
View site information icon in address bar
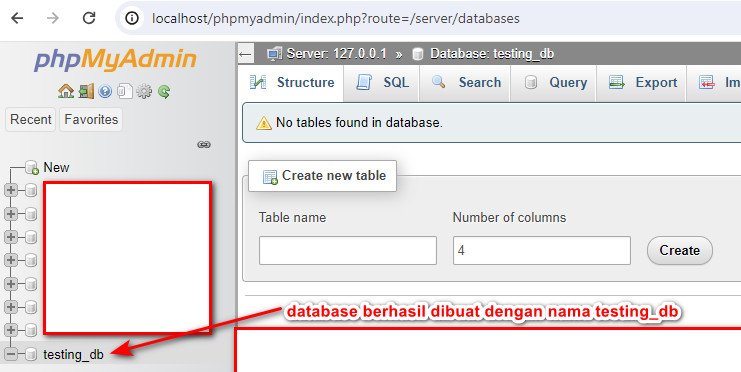132,18
